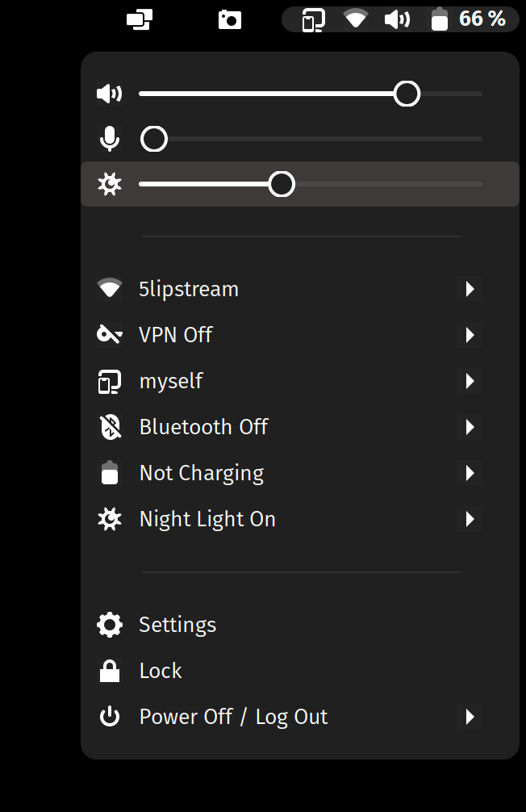526x812 pixels.
Task: Open Settings
Action: pos(177,624)
